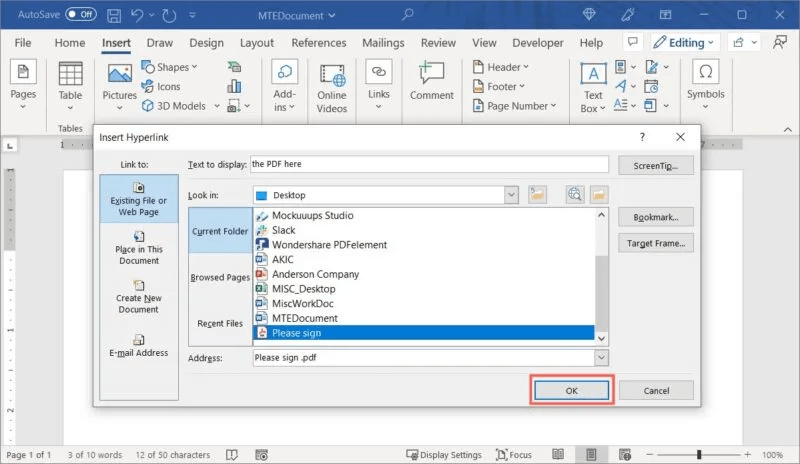
Task: Click Browse for File folder icon
Action: coord(599,194)
